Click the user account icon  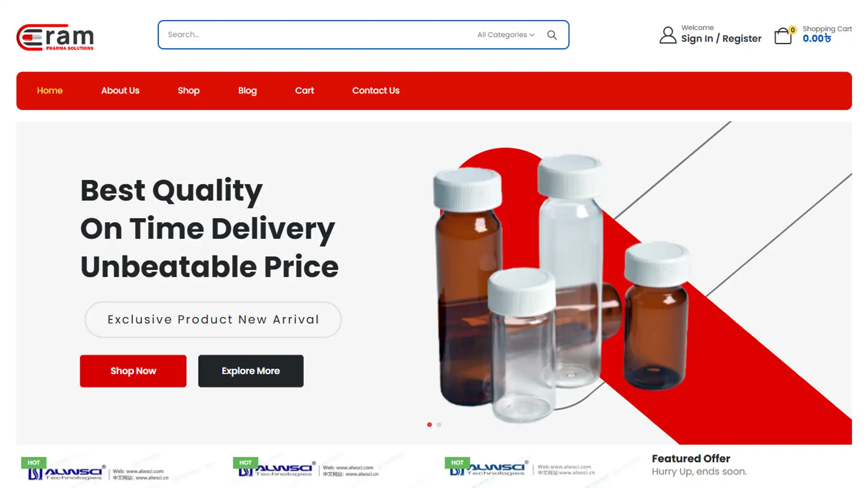point(668,35)
